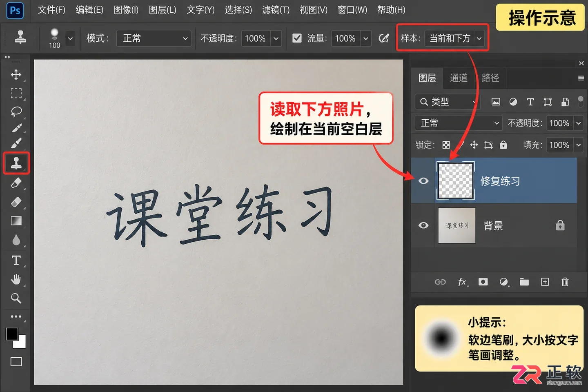Open the 类型 layer filter dropdown

448,102
